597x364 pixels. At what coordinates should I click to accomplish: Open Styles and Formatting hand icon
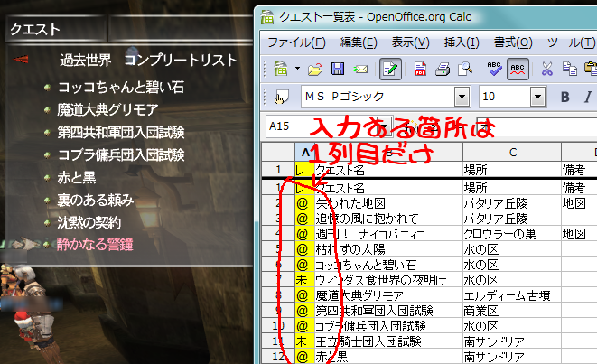[x=281, y=97]
